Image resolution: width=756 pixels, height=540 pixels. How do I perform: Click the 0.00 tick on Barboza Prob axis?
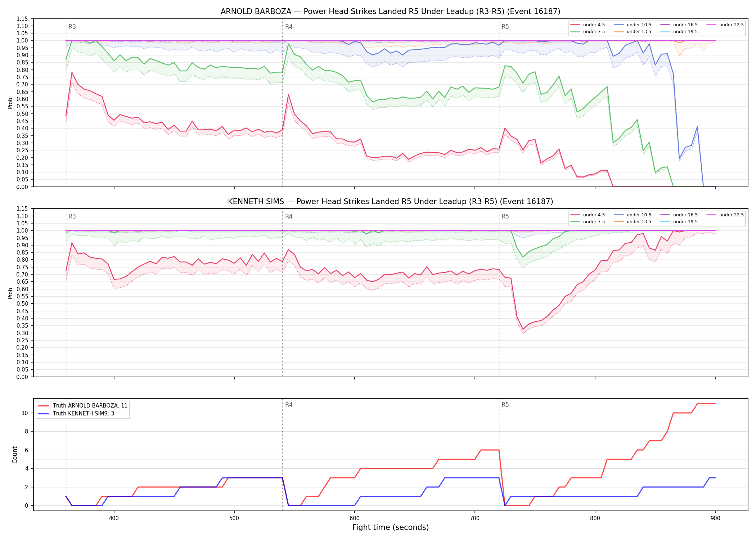[x=22, y=187]
